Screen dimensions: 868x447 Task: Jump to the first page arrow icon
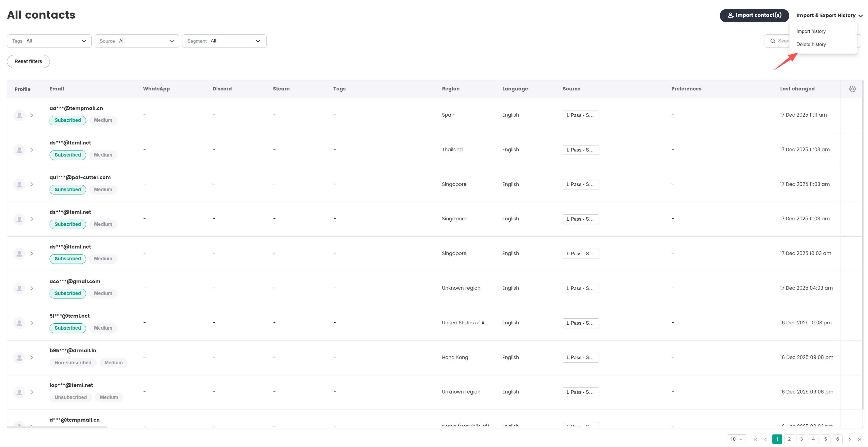[756, 439]
